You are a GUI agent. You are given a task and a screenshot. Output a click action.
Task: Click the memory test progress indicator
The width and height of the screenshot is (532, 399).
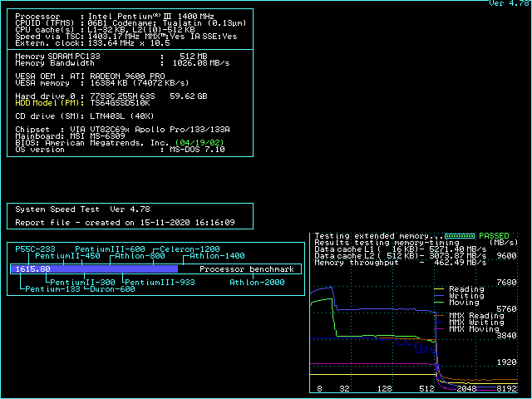coord(460,236)
